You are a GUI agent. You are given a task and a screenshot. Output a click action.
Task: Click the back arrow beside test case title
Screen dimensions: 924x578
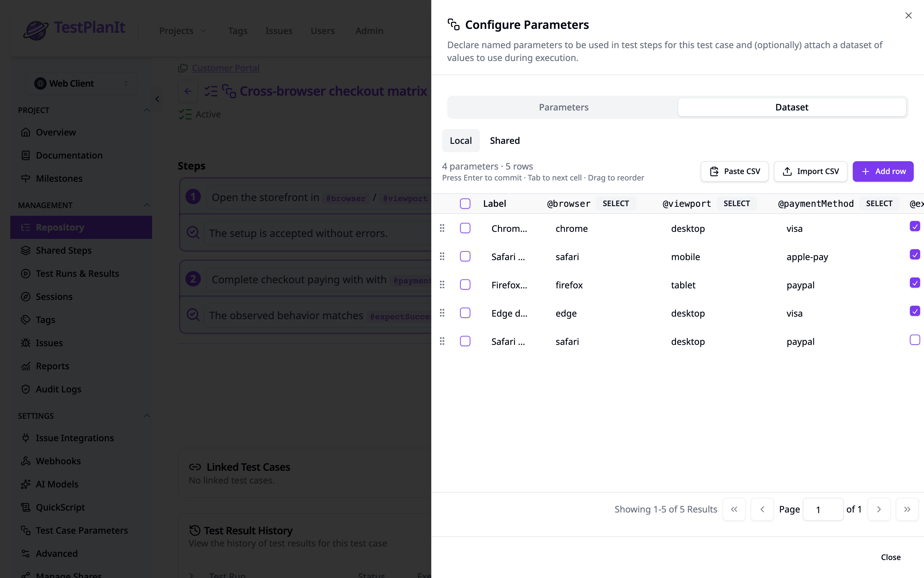tap(188, 92)
